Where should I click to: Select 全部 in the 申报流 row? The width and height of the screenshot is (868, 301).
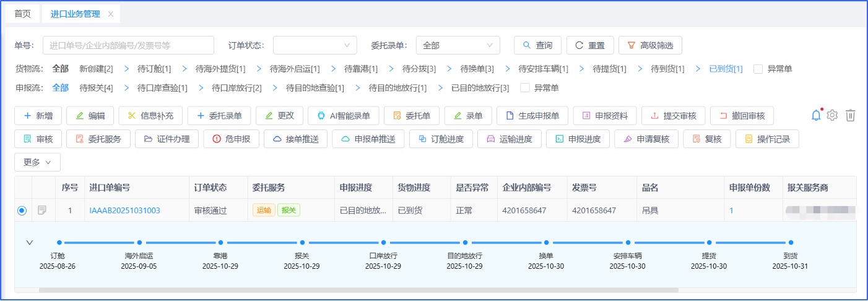click(61, 88)
